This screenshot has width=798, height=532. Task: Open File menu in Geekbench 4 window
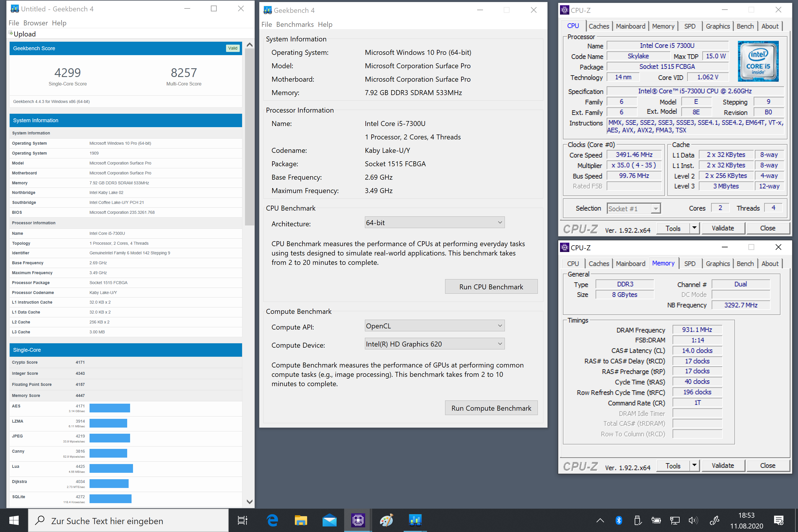coord(266,24)
